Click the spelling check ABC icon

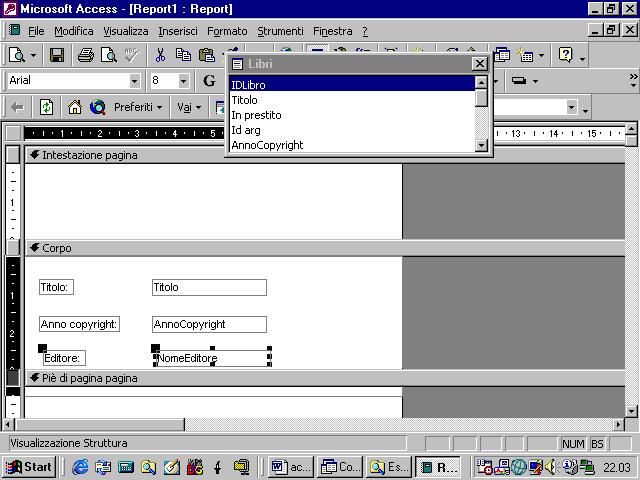(131, 55)
